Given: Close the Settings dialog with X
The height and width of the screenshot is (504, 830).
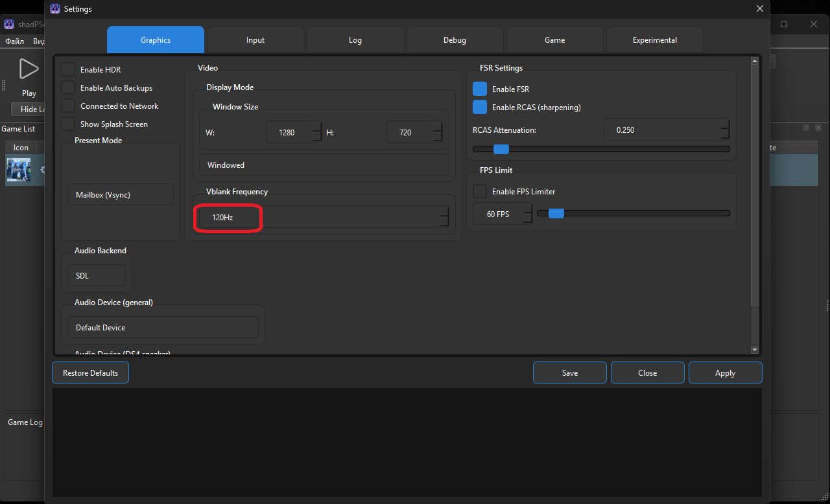Looking at the screenshot, I should point(760,8).
